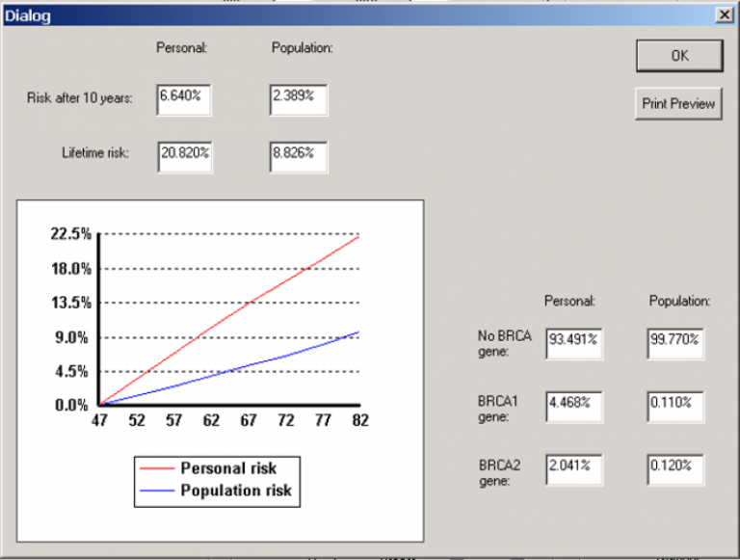The height and width of the screenshot is (560, 740).
Task: Click age 77 on the x-axis
Action: pos(324,420)
